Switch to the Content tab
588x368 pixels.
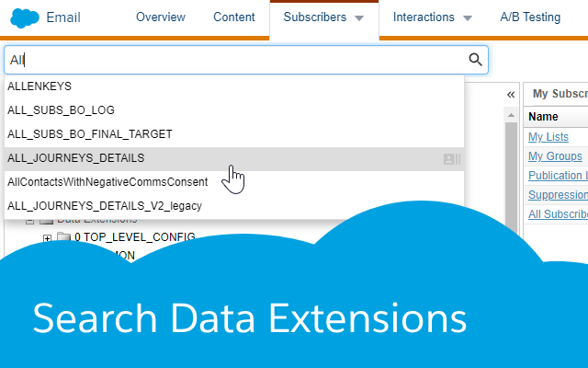click(234, 17)
